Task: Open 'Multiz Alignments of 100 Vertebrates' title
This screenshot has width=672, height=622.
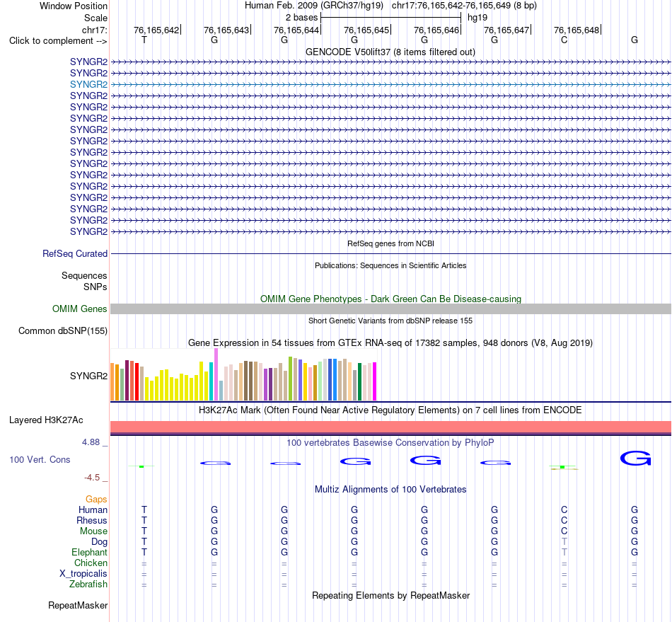Action: tap(390, 490)
